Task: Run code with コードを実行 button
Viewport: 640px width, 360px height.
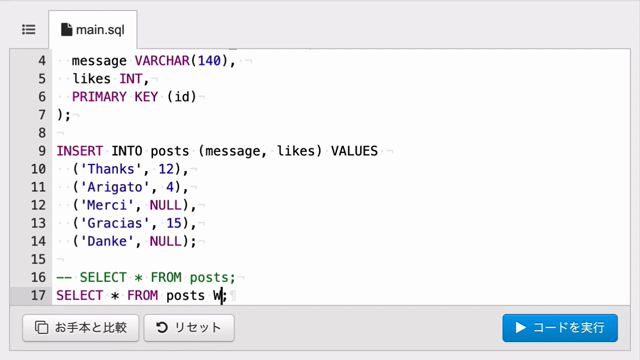Action: click(560, 327)
